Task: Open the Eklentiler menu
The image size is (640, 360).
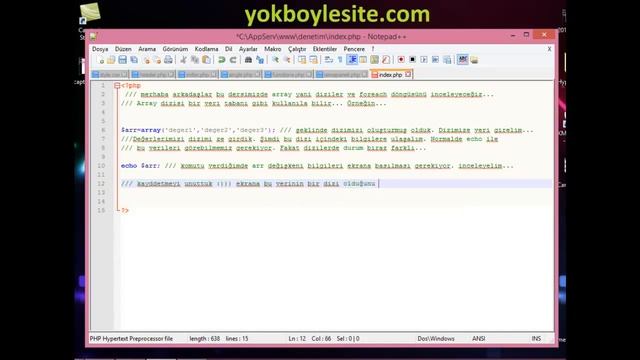Action: click(325, 49)
